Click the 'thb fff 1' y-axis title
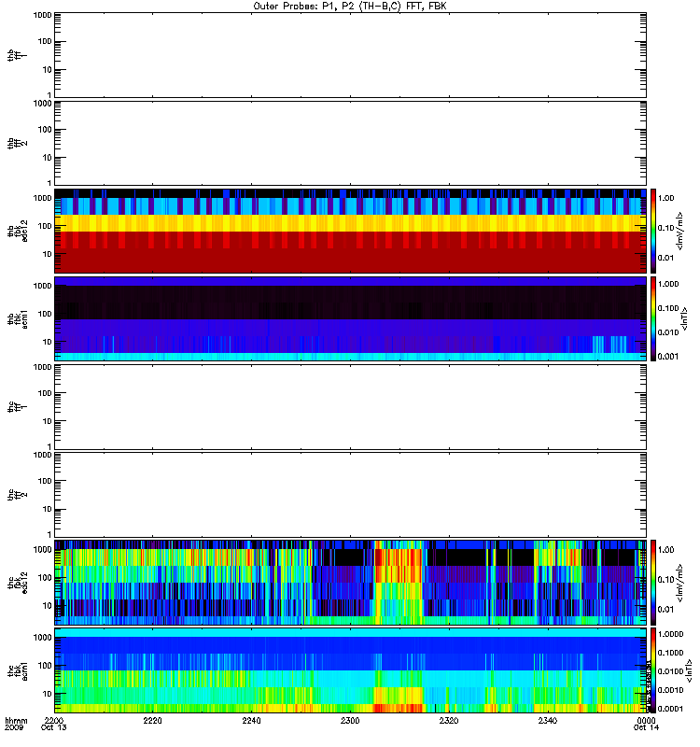 pyautogui.click(x=17, y=55)
